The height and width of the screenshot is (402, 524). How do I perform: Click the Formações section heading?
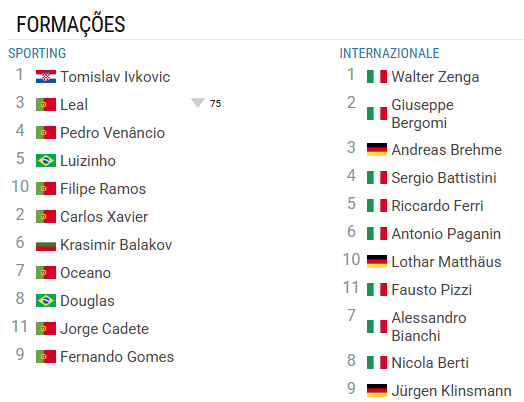(x=71, y=25)
